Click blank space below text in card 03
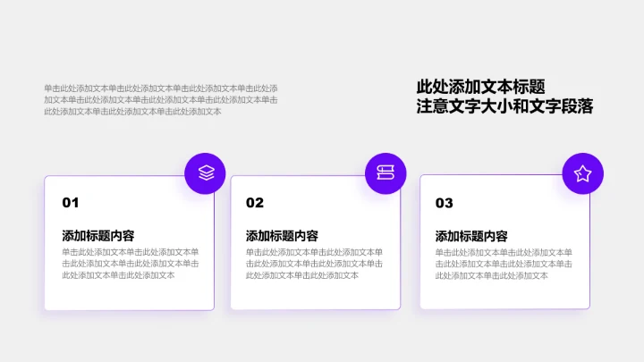Viewport: 644px width, 362px height. (504, 295)
